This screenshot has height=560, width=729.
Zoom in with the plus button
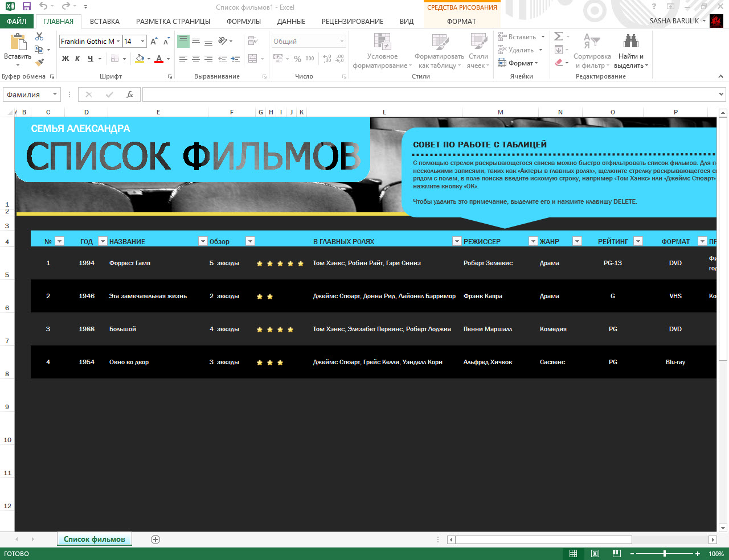click(698, 554)
